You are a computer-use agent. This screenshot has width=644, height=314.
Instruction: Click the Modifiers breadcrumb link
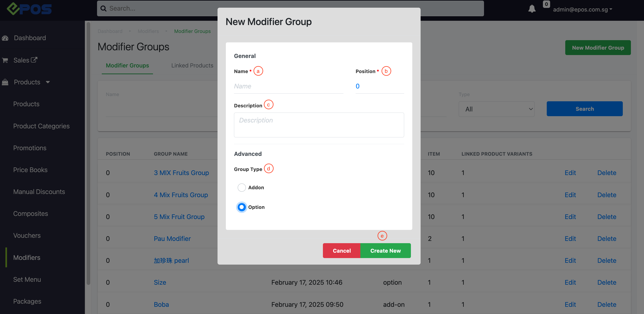(x=148, y=31)
